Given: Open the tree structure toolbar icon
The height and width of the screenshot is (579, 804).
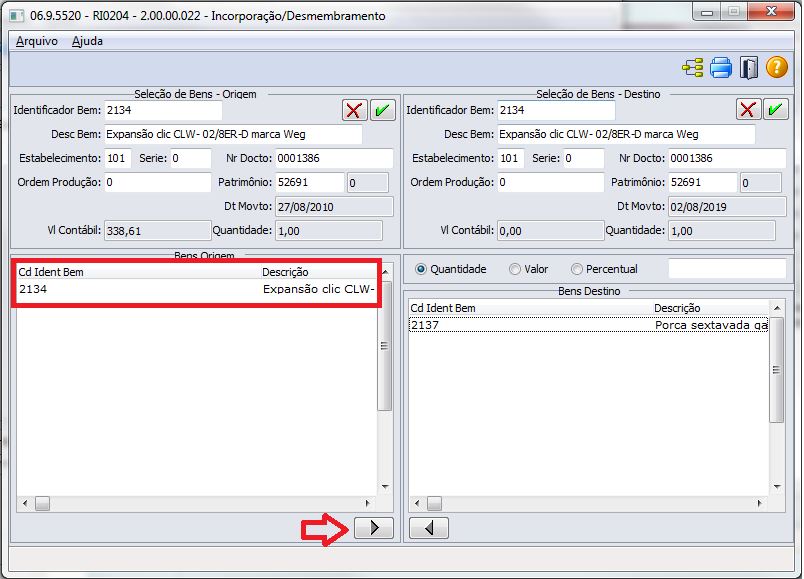Looking at the screenshot, I should pyautogui.click(x=693, y=68).
